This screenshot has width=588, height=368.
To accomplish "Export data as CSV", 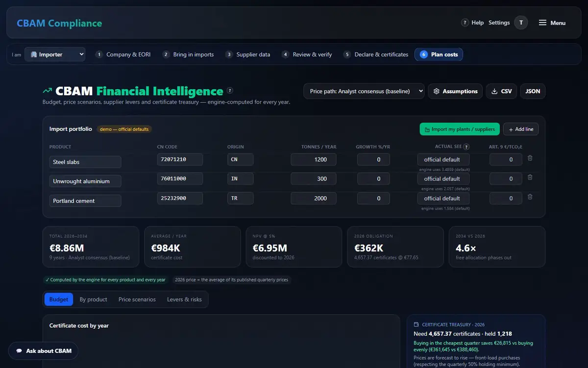I will pyautogui.click(x=501, y=91).
